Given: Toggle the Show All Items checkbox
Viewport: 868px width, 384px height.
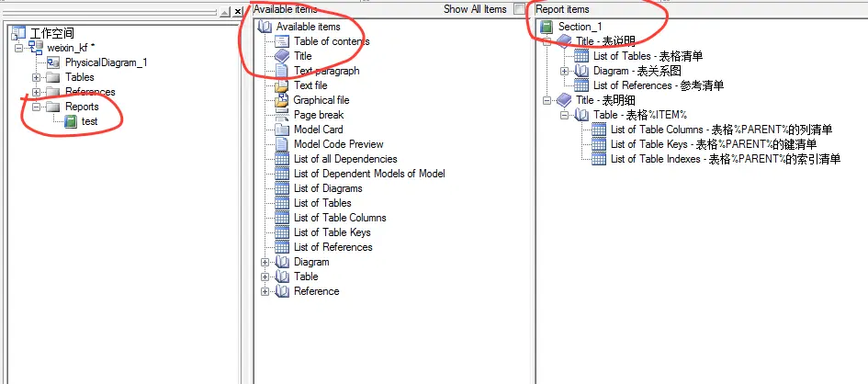Looking at the screenshot, I should (x=519, y=9).
